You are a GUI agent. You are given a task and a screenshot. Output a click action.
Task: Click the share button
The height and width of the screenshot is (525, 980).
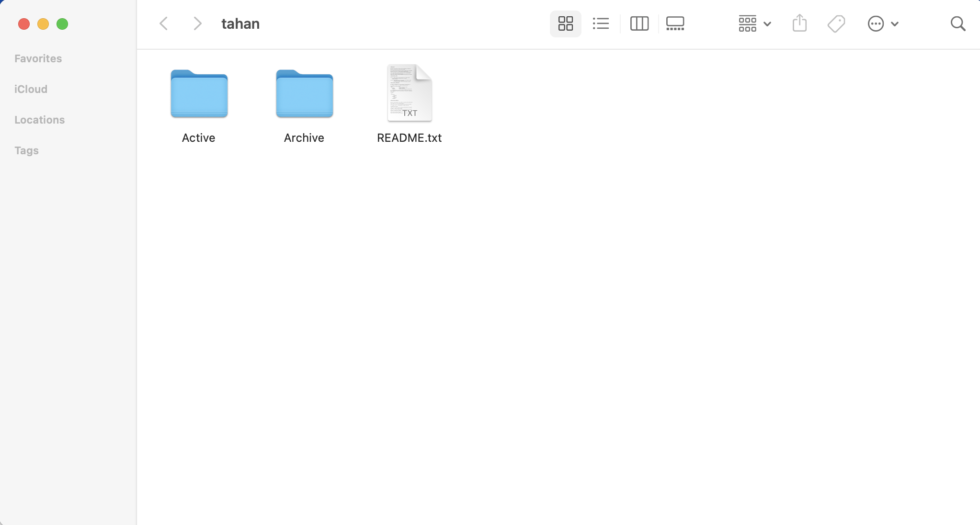pos(800,23)
